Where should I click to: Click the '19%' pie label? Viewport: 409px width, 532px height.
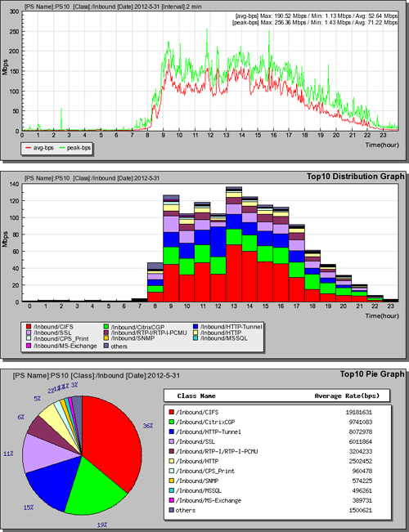pos(102,525)
